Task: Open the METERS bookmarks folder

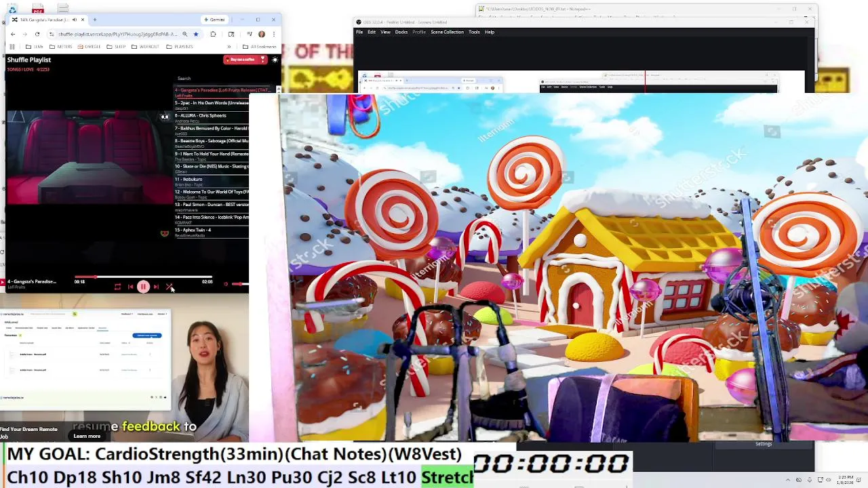Action: click(61, 47)
